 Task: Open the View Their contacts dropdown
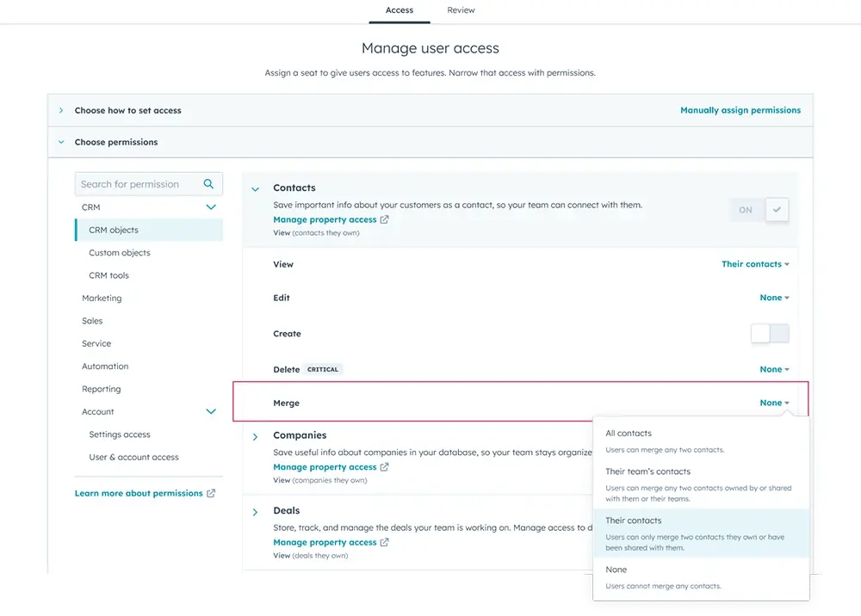(755, 264)
